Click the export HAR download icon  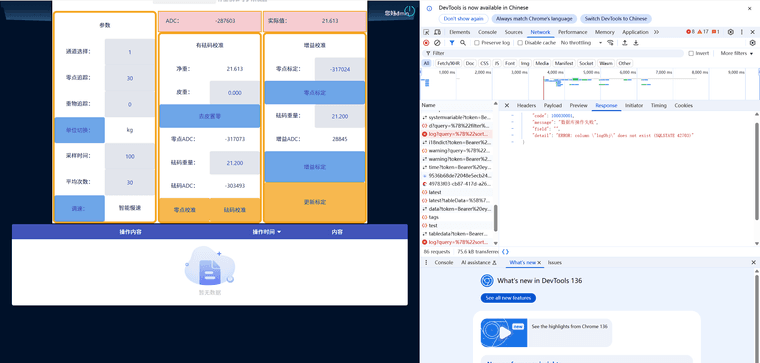[636, 43]
